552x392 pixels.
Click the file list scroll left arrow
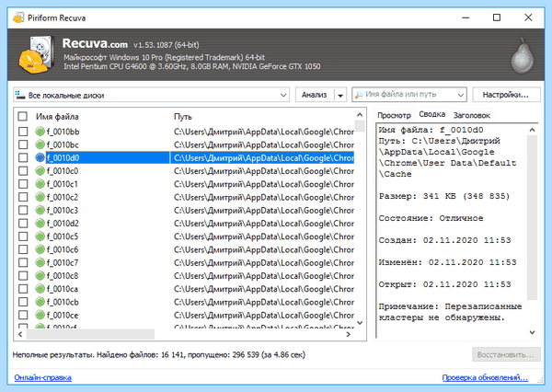coord(20,334)
